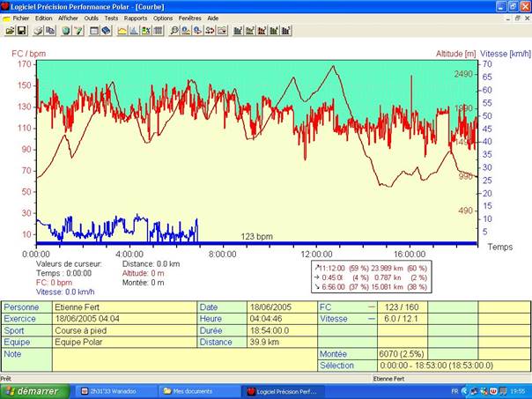Open the Aide menu

point(213,18)
